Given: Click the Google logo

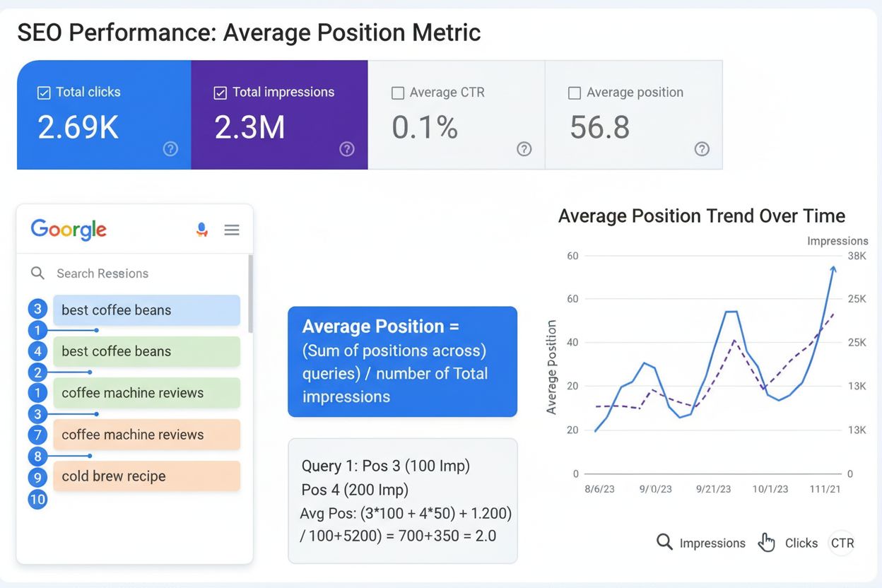Looking at the screenshot, I should [x=69, y=230].
